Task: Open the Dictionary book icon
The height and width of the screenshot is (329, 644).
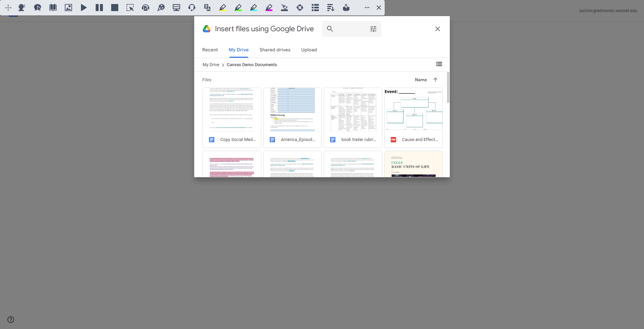Action: 53,7
